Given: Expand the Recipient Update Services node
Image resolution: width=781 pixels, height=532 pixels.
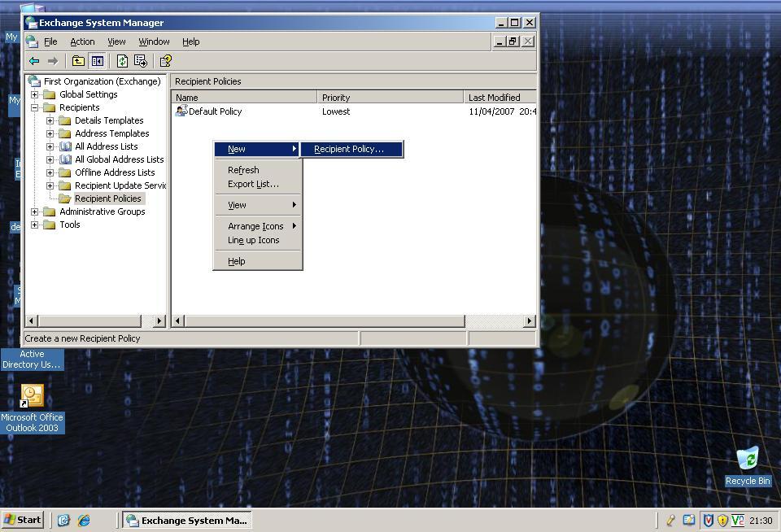Looking at the screenshot, I should pyautogui.click(x=50, y=185).
